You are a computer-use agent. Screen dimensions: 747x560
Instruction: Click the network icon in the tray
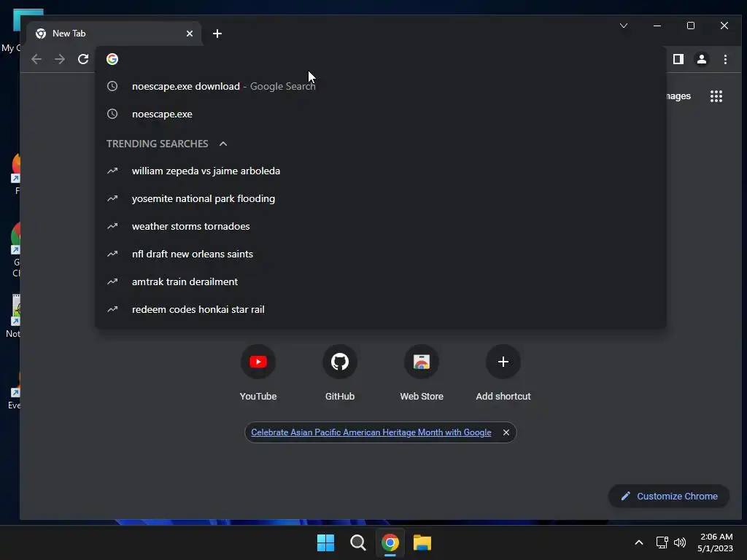coord(662,542)
